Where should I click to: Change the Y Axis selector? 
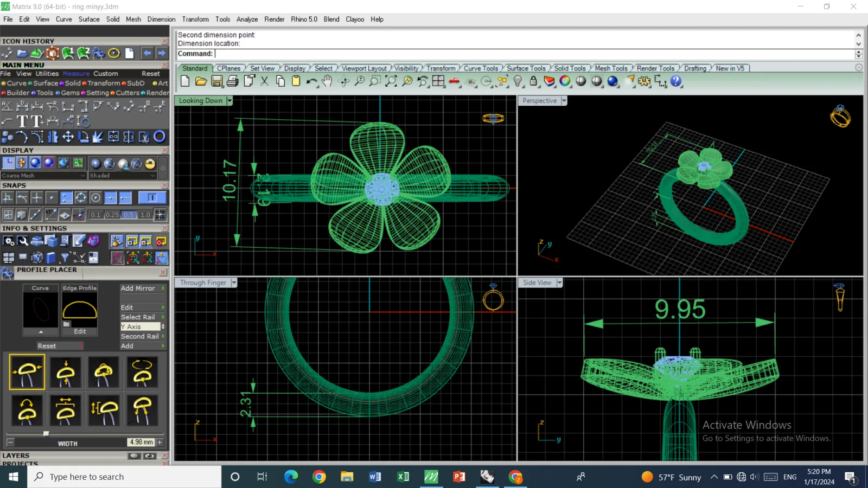point(143,326)
